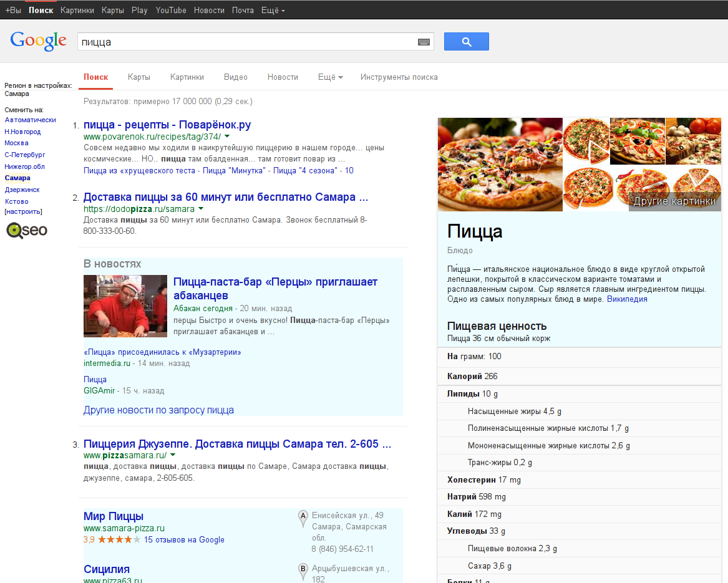Viewport: 728px width, 583px height.
Task: Switch to the Картинки search tab
Action: click(x=187, y=77)
